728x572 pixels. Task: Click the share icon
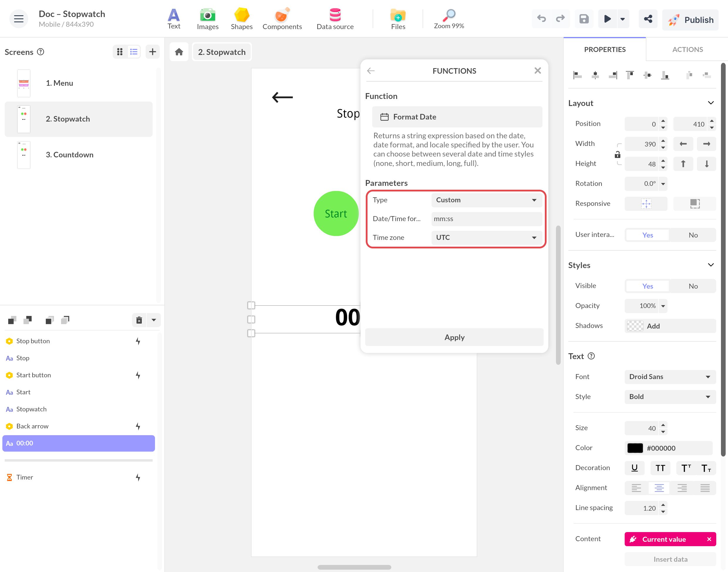(x=648, y=19)
